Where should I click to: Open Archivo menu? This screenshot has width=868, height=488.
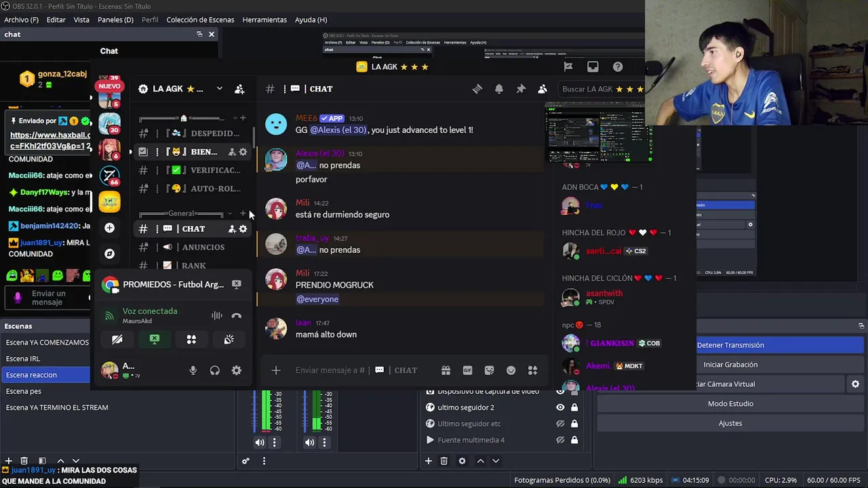(21, 20)
